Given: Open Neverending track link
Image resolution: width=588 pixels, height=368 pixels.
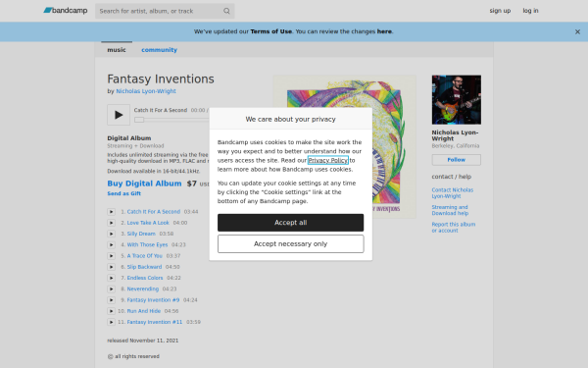Looking at the screenshot, I should coord(142,289).
